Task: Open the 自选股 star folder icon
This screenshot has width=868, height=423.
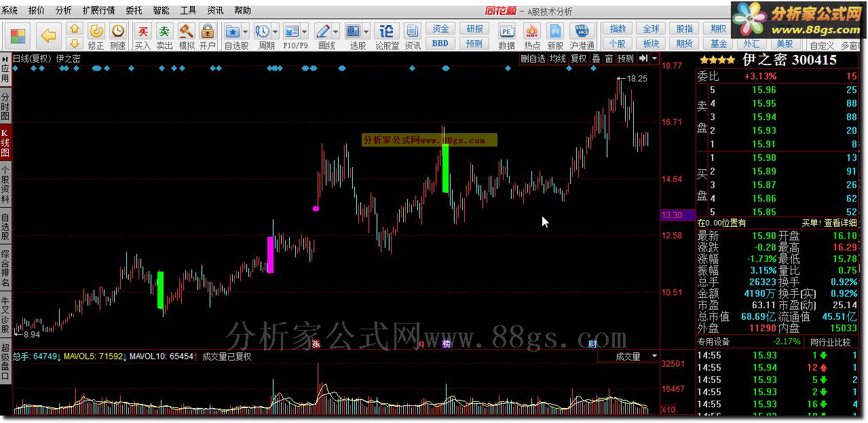Action: (233, 31)
